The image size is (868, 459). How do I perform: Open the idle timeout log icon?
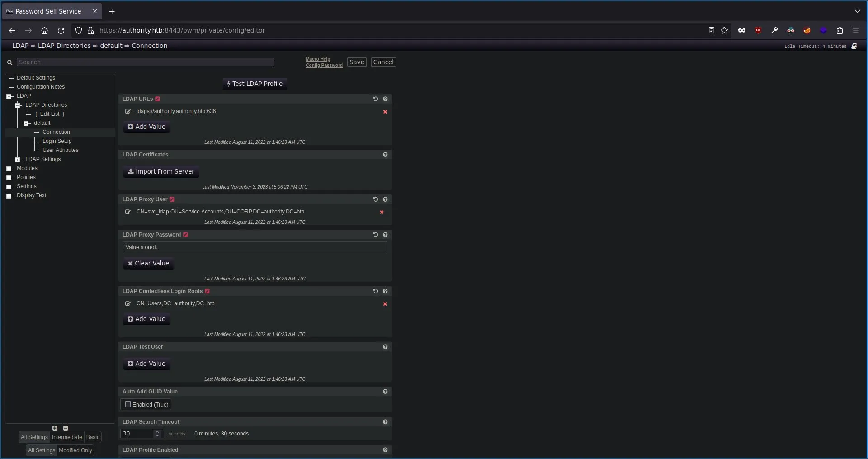click(854, 46)
